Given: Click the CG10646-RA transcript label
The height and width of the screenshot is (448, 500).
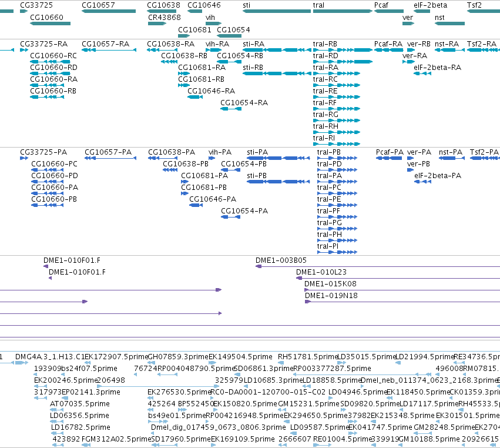Looking at the screenshot, I should [211, 91].
